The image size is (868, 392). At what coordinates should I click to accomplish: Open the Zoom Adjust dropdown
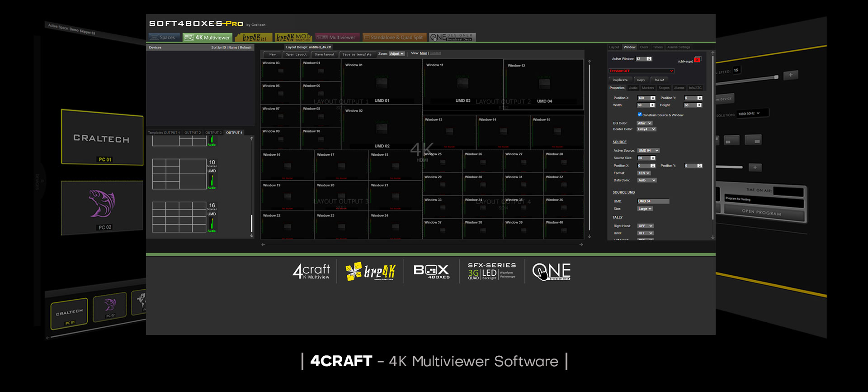[397, 54]
